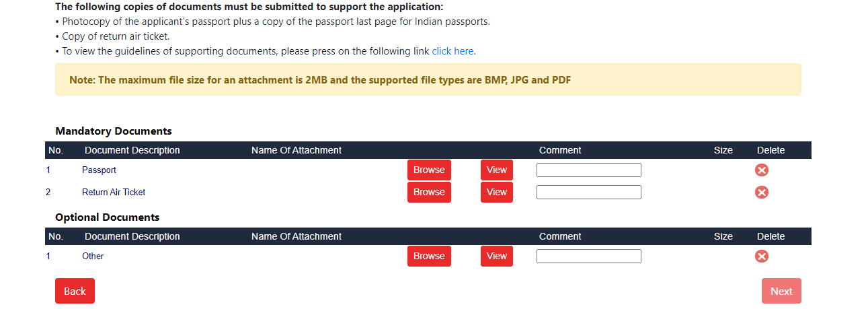868x309 pixels.
Task: Focus the Passport comment field
Action: (x=589, y=170)
